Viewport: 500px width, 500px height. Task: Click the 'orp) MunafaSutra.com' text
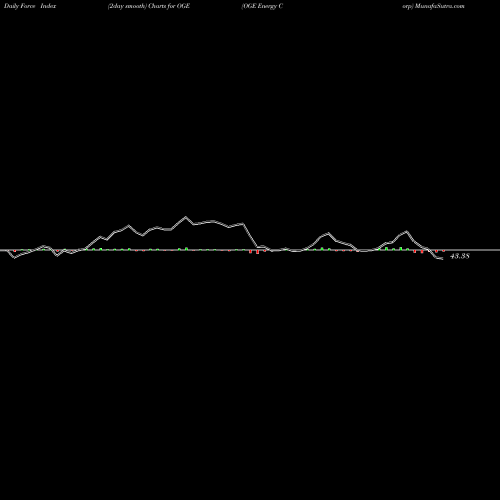433,6
